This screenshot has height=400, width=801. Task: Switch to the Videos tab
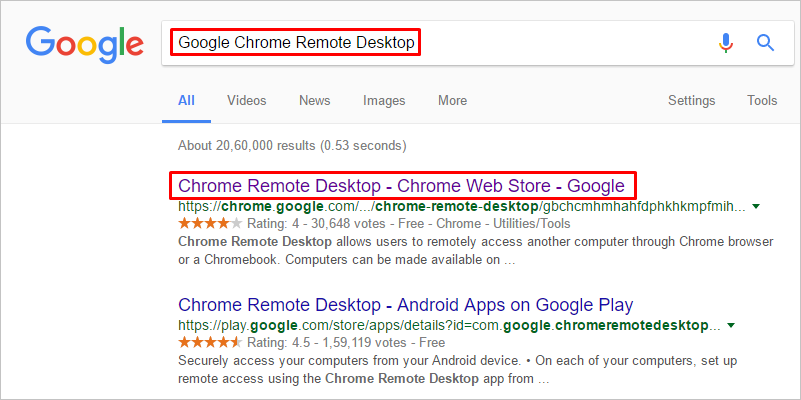coord(247,101)
